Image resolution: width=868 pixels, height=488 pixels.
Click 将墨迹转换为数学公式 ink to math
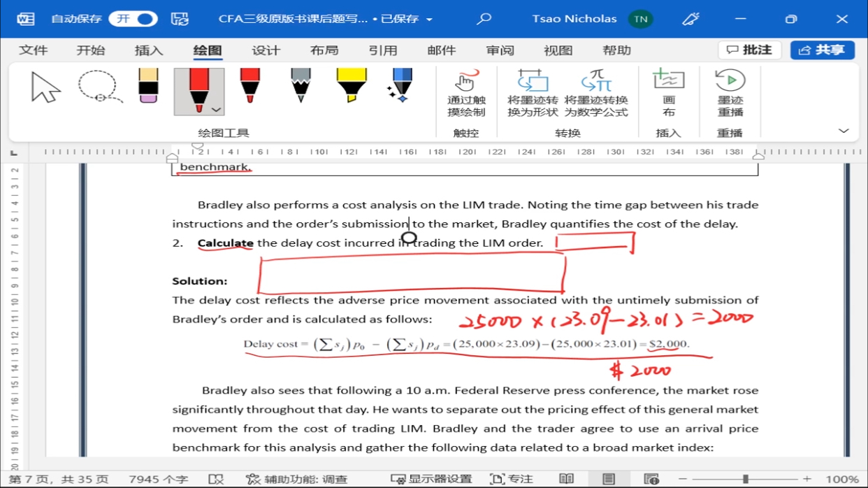pyautogui.click(x=596, y=93)
